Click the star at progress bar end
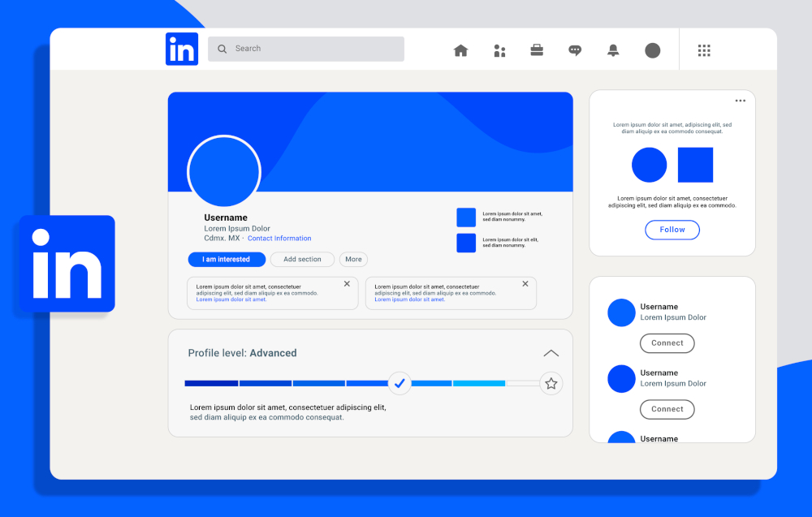Image resolution: width=812 pixels, height=517 pixels. pyautogui.click(x=551, y=383)
